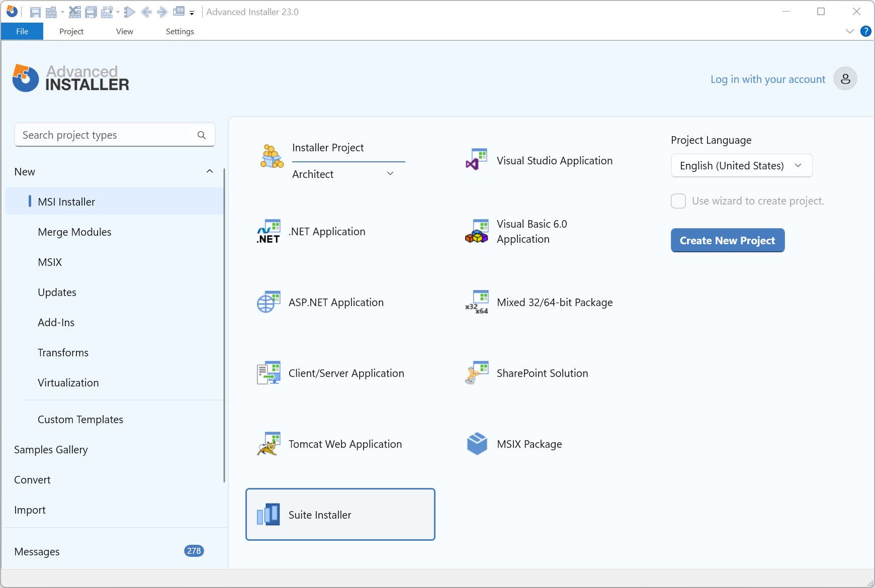
Task: Click the Cancel build toolbar icon
Action: pyautogui.click(x=74, y=12)
